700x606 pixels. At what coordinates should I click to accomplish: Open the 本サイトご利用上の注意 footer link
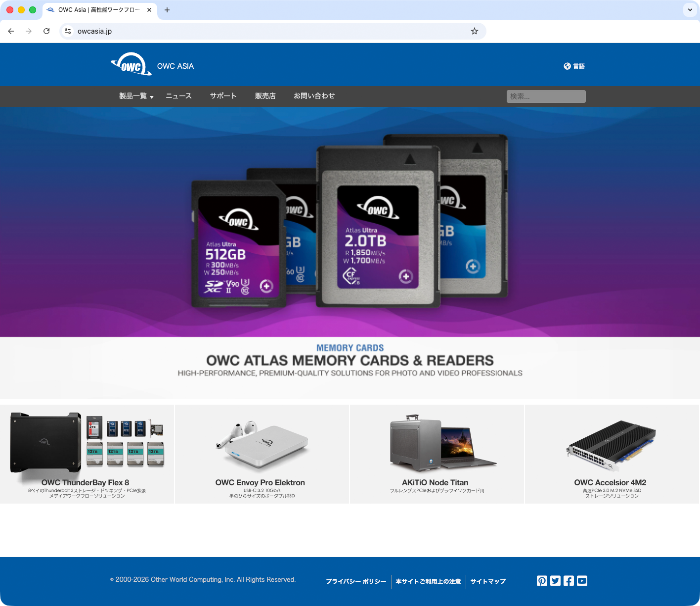(x=428, y=581)
